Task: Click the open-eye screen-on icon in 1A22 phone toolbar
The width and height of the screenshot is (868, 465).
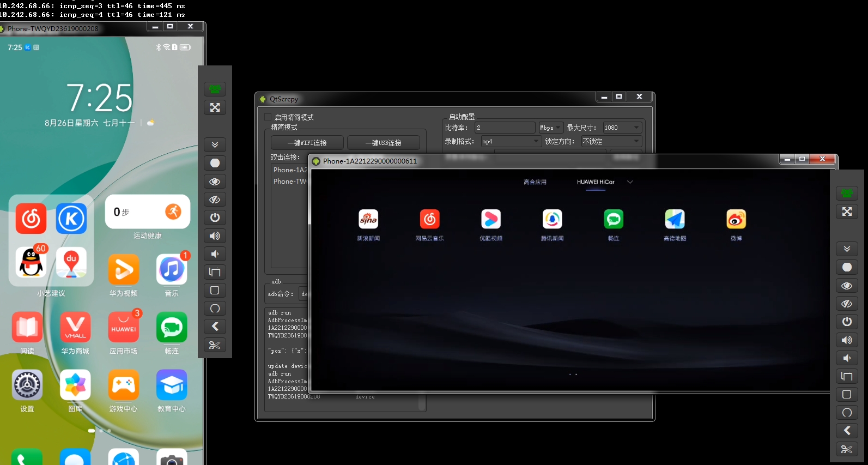Action: (847, 286)
